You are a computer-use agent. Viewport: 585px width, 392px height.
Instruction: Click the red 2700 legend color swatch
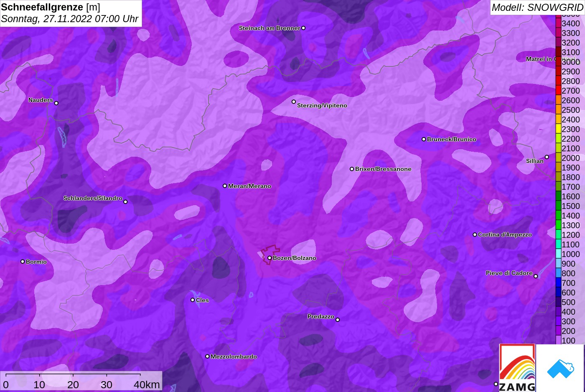(558, 90)
